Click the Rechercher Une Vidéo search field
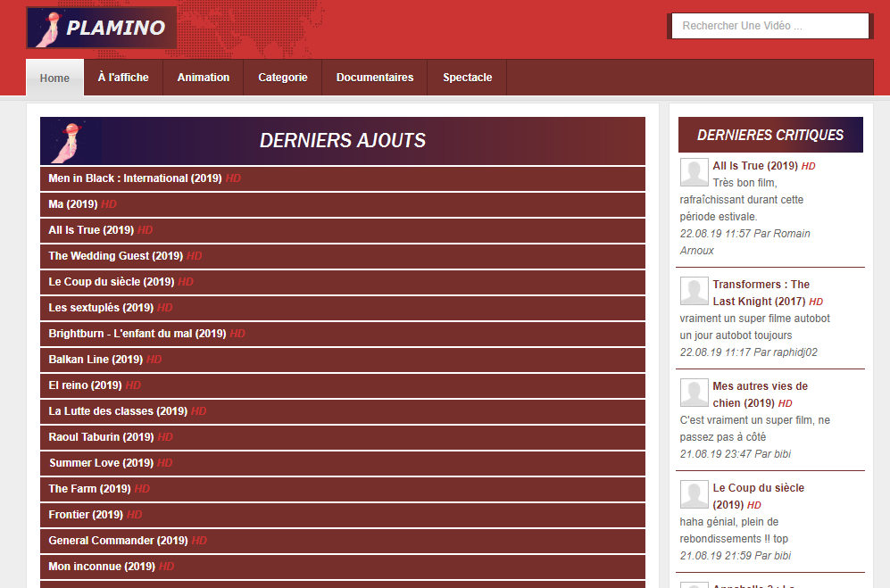Image resolution: width=890 pixels, height=588 pixels. 769,26
